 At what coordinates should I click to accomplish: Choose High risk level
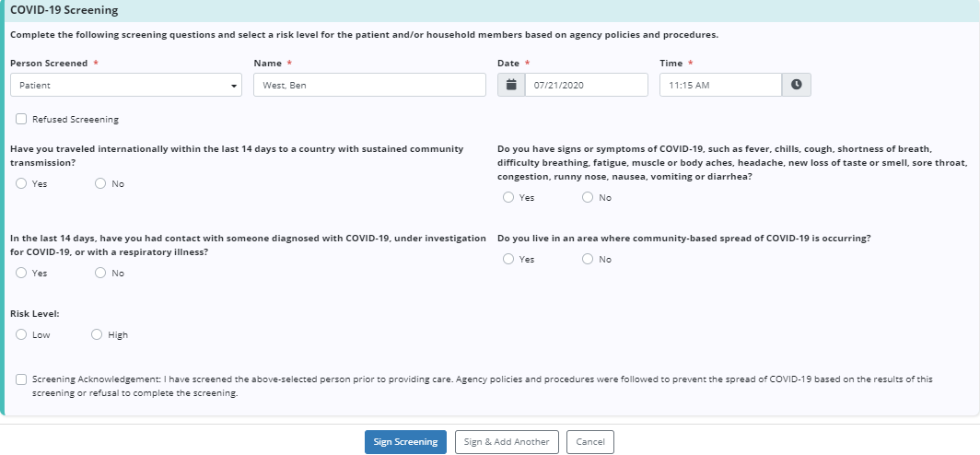(x=97, y=334)
